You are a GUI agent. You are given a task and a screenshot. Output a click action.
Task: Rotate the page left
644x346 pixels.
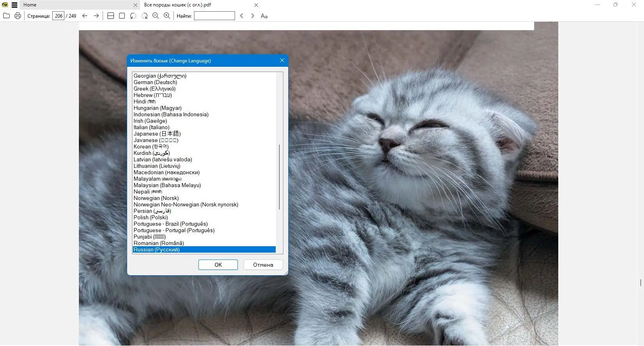tap(133, 16)
